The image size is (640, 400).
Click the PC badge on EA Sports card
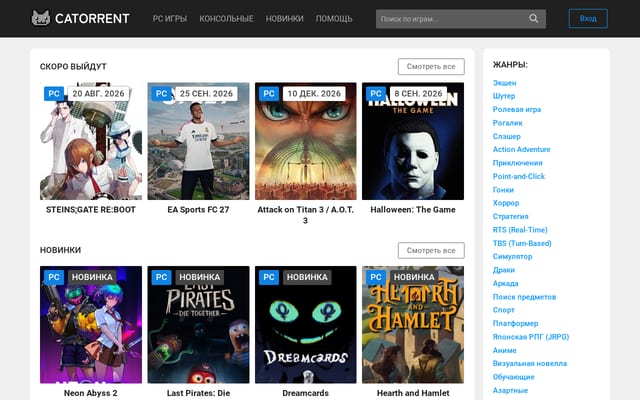[x=161, y=93]
